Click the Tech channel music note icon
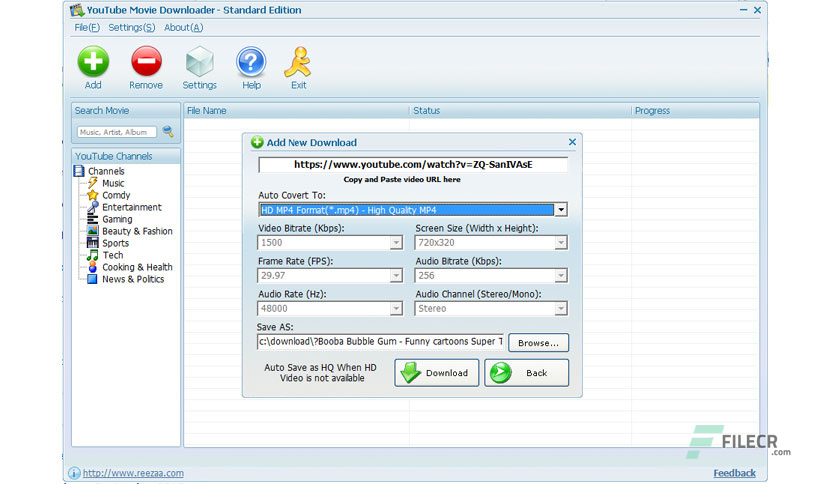This screenshot has height=484, width=836. click(x=93, y=255)
